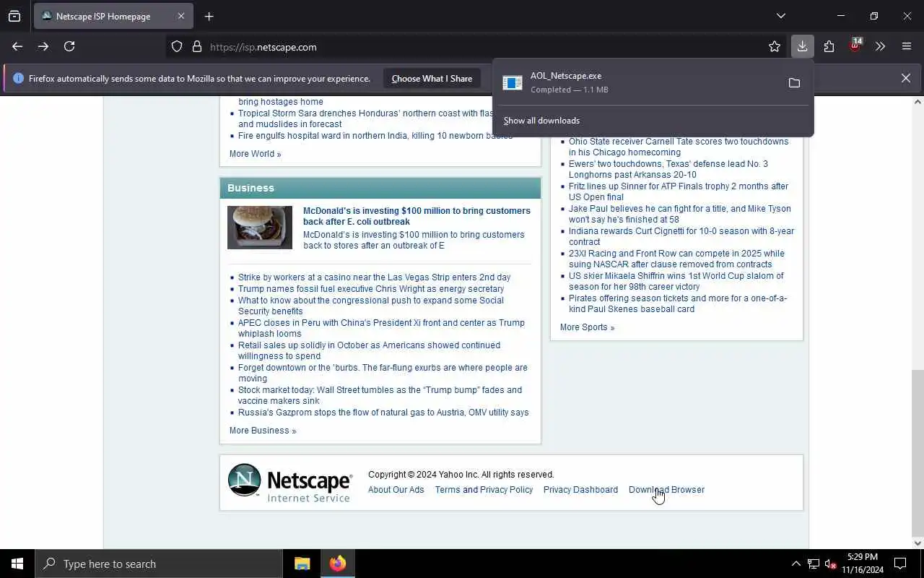Open Chris Wright energy secretary story

[x=371, y=289]
